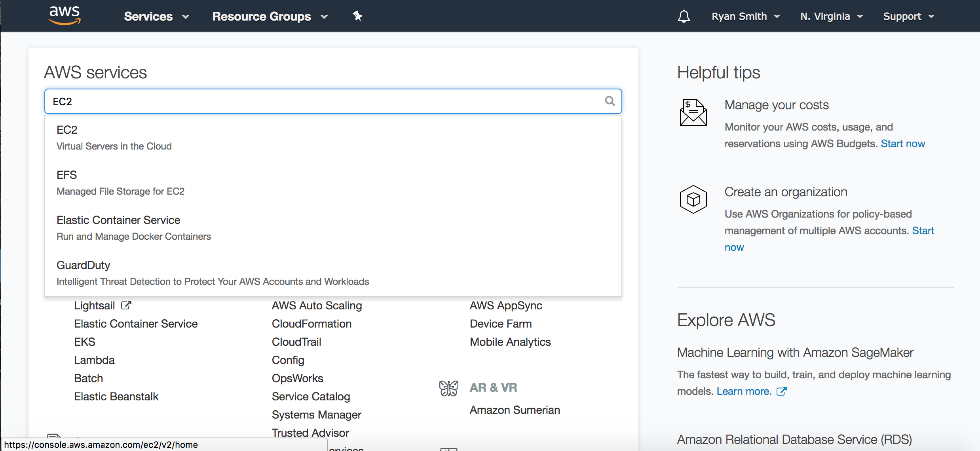Image resolution: width=980 pixels, height=451 pixels.
Task: Click Start now under Manage your costs
Action: pos(902,144)
